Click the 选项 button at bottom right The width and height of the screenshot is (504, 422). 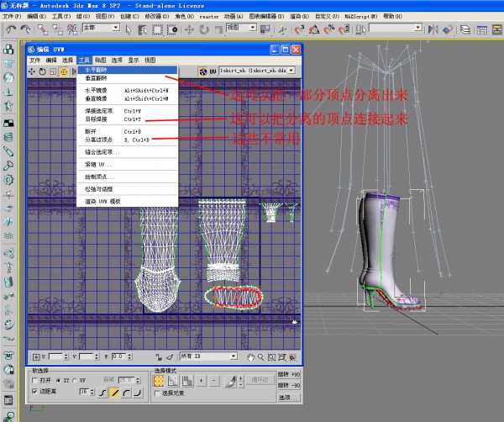point(287,397)
